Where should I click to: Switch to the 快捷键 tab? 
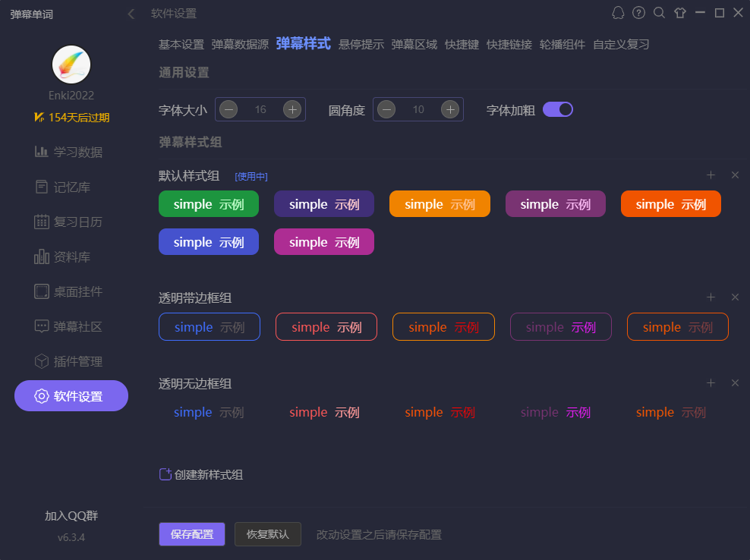pyautogui.click(x=462, y=45)
